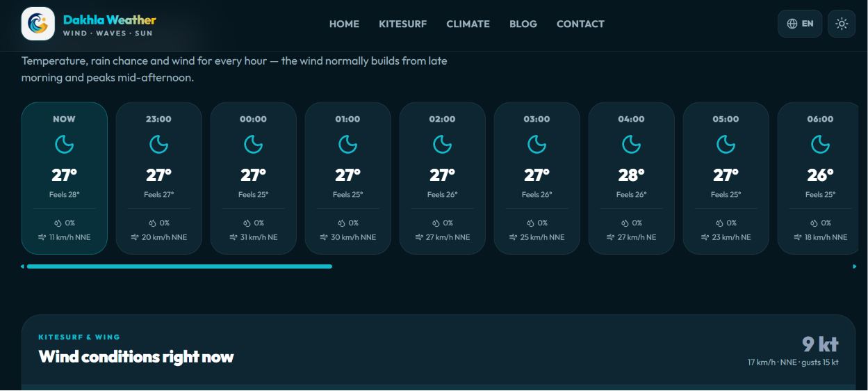
Task: Click the rain drop icon in the 02:00 card
Action: [x=436, y=223]
